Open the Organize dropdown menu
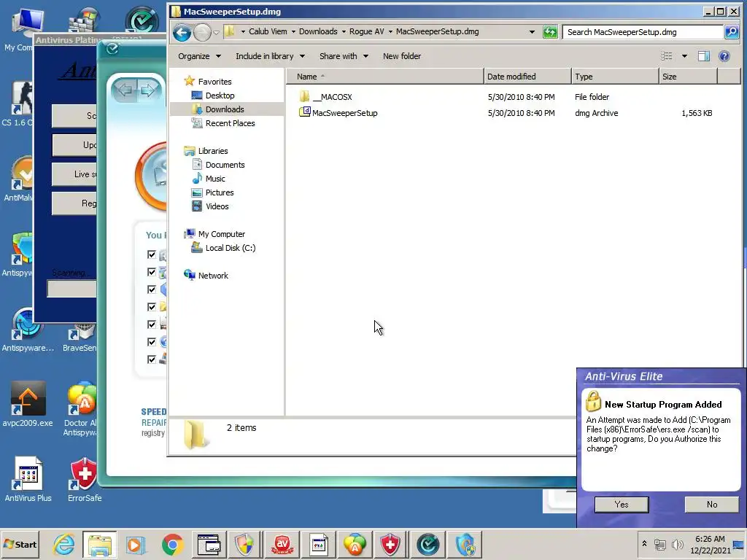Viewport: 747px width, 560px height. (x=199, y=56)
